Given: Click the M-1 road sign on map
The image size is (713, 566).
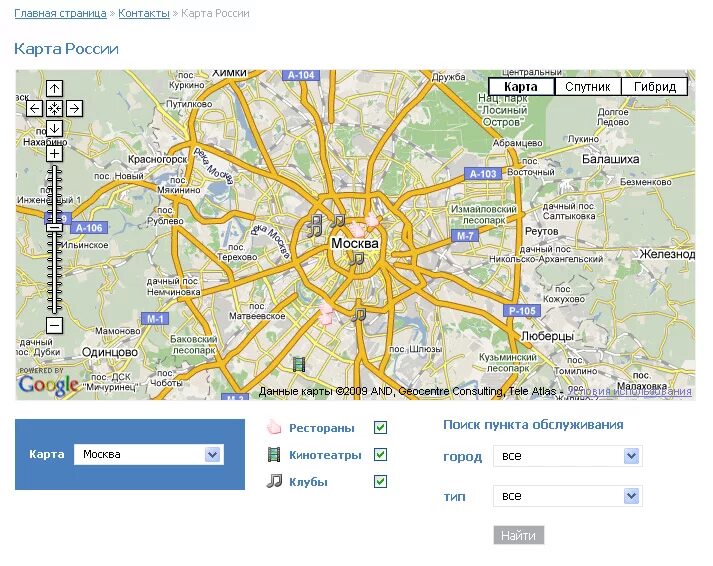Looking at the screenshot, I should [x=155, y=319].
